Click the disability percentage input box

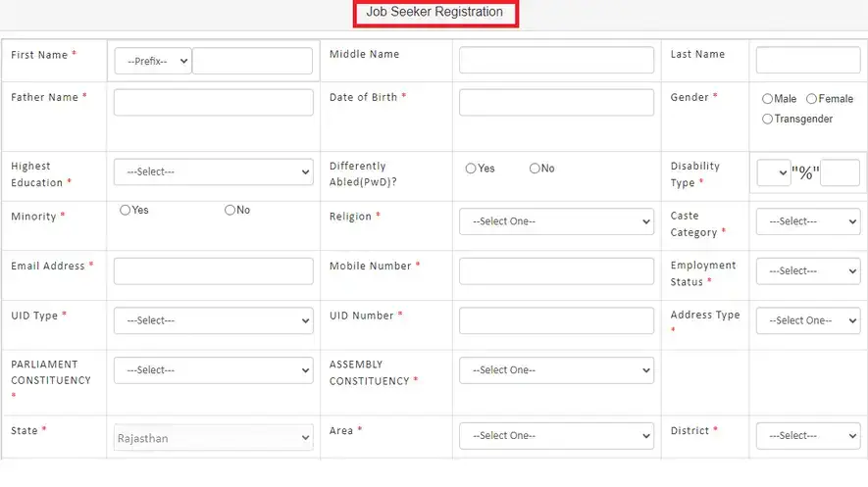pos(840,173)
